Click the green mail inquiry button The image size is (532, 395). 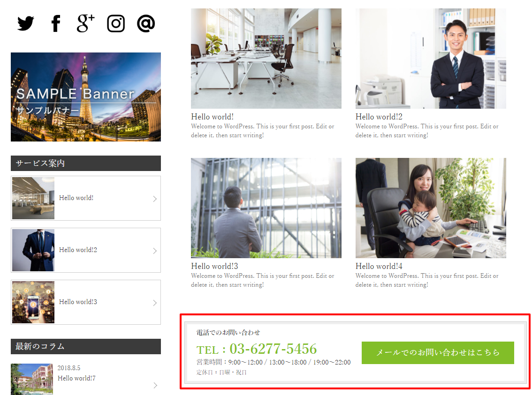click(438, 353)
